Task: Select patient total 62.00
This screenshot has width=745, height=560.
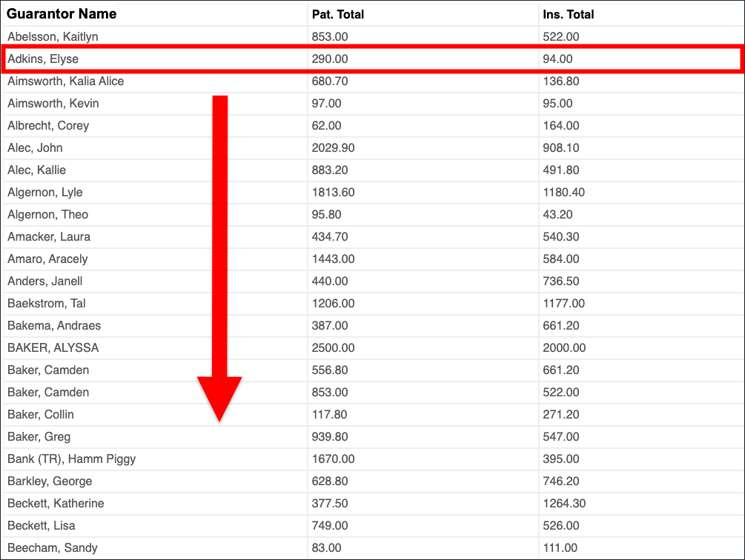Action: coord(326,126)
